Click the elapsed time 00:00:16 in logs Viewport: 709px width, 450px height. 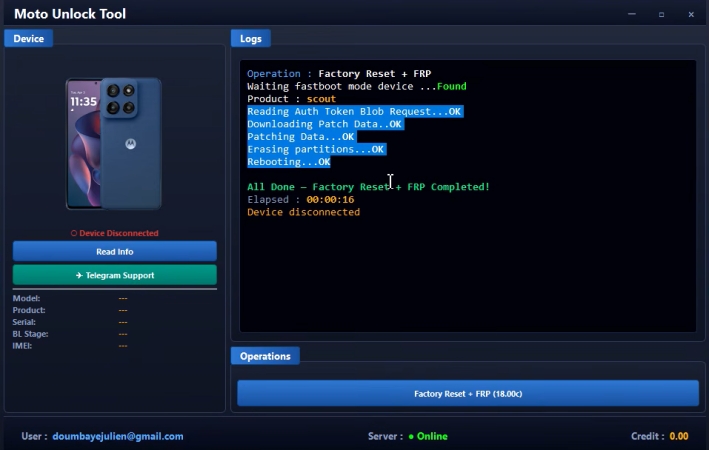coord(330,199)
